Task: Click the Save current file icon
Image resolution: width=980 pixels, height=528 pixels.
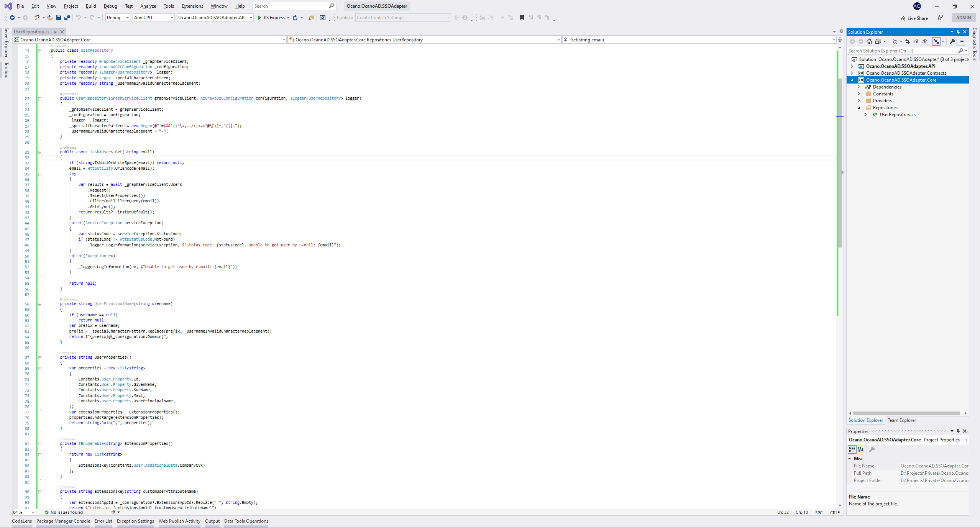Action: tap(59, 18)
